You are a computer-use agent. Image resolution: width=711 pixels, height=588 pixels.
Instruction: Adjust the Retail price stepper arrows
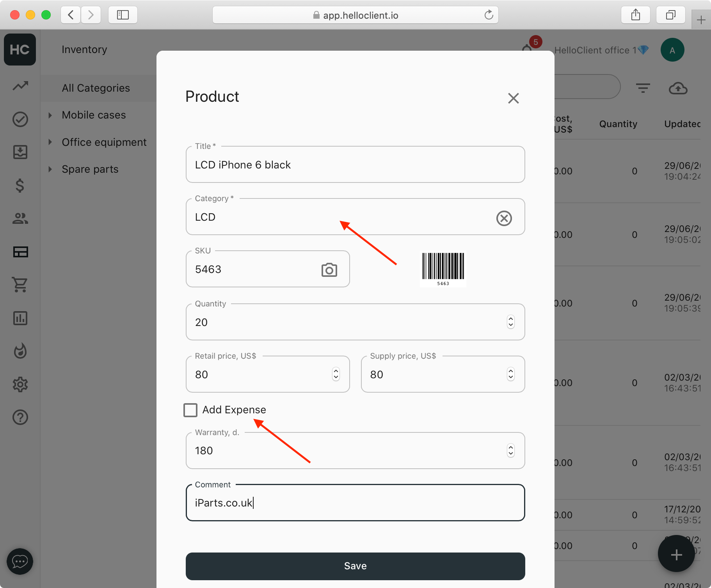point(336,374)
